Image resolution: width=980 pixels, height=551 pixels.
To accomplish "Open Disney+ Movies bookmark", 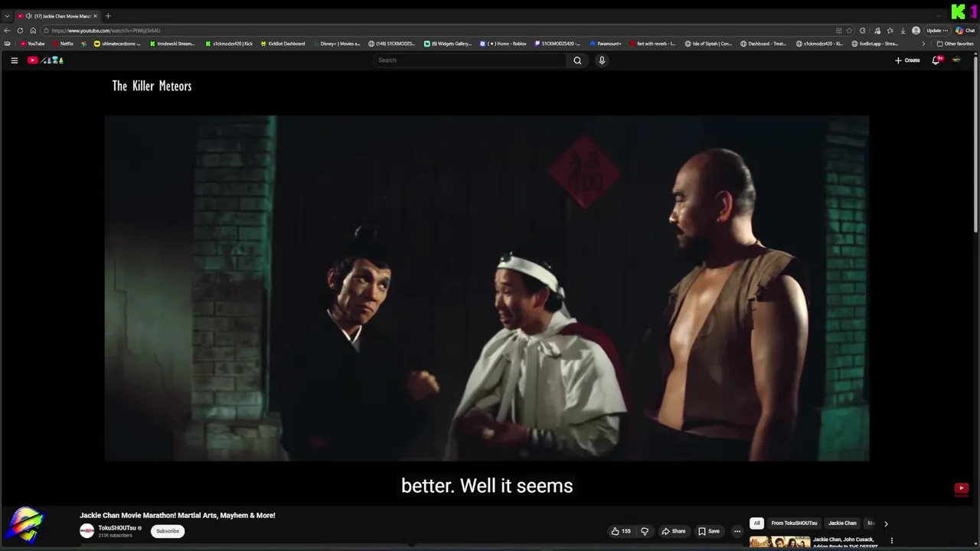I will point(337,44).
